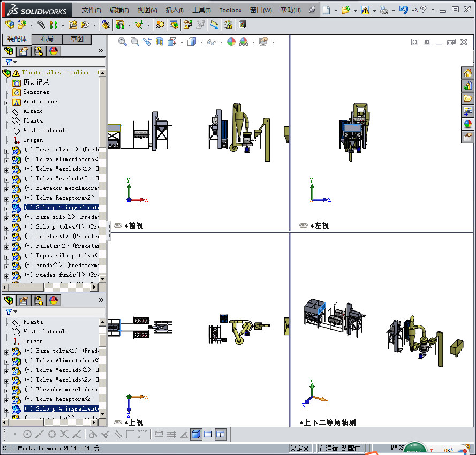Click the Appearances task pane icon

(x=467, y=124)
